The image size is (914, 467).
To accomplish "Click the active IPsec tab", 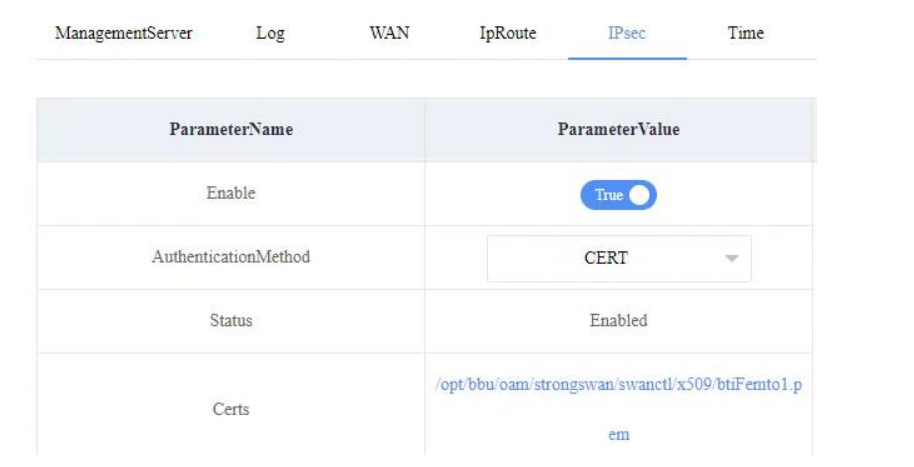I will tap(627, 33).
